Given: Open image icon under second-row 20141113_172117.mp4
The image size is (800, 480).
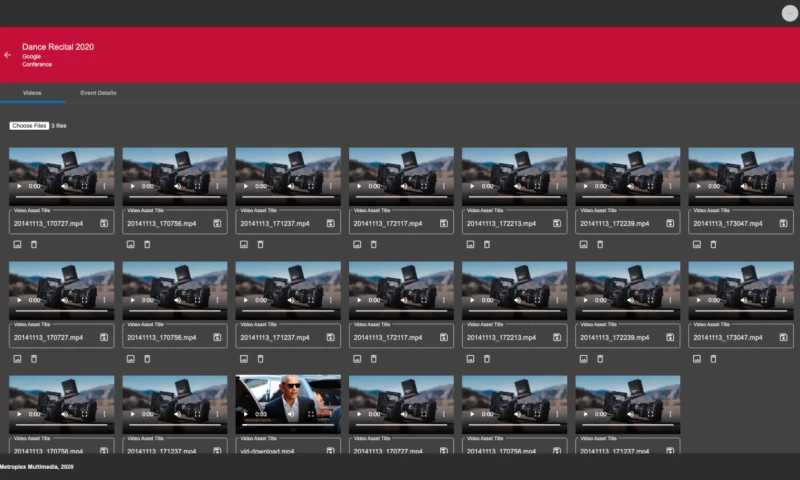Looking at the screenshot, I should point(357,358).
